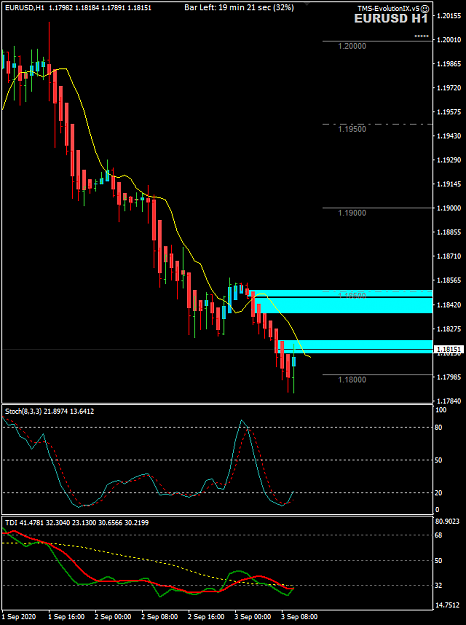Image resolution: width=466 pixels, height=625 pixels.
Task: Click the EURUSD,H1 OHLC title text
Action: [x=78, y=8]
